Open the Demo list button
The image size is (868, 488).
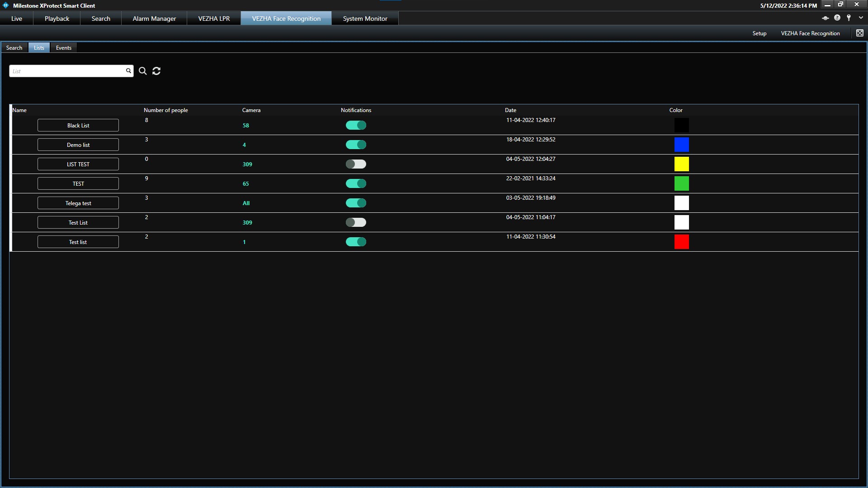[x=78, y=145]
